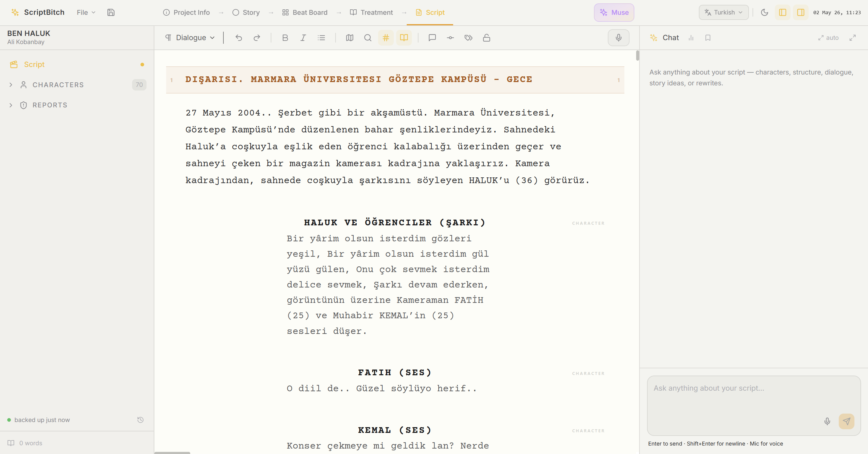Click the editor horizontal scrollbar thumb
868x454 pixels.
[172, 453]
